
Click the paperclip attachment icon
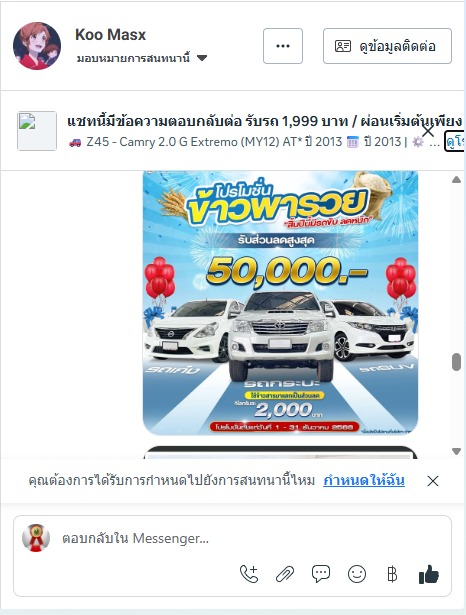click(x=285, y=574)
